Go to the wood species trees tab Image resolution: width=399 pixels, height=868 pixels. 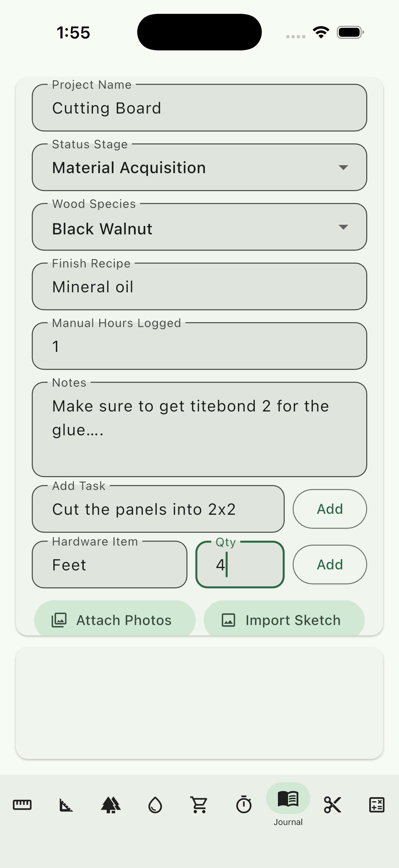coord(111,805)
